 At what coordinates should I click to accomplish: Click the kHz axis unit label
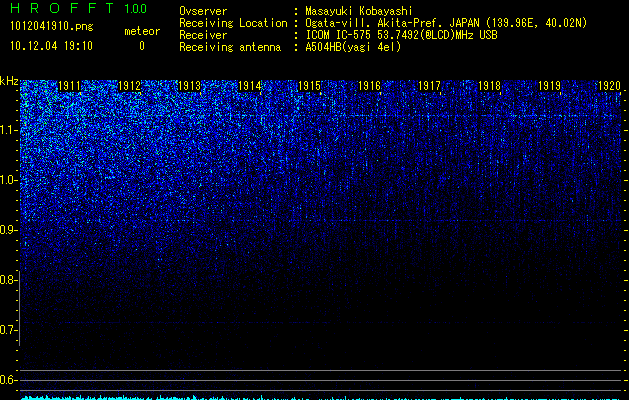tap(9, 81)
